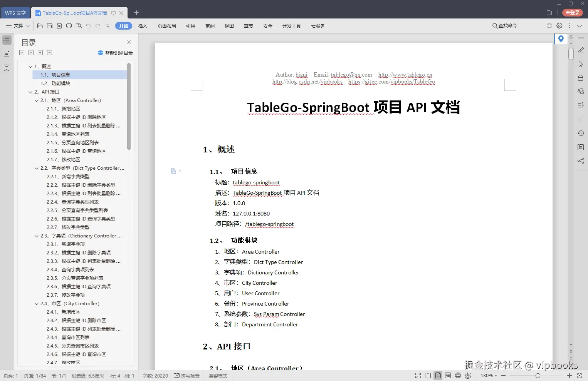Collapse the 2.4 市区 City Controller node
The width and height of the screenshot is (588, 381).
pos(37,304)
